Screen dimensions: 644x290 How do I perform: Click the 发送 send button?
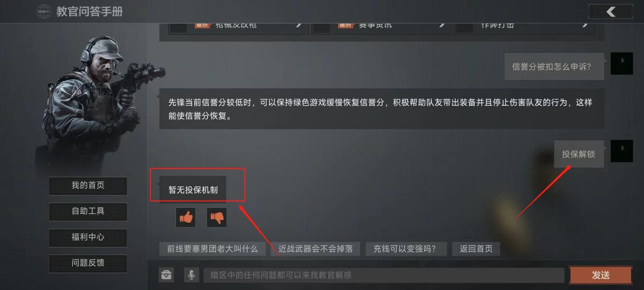coord(601,275)
